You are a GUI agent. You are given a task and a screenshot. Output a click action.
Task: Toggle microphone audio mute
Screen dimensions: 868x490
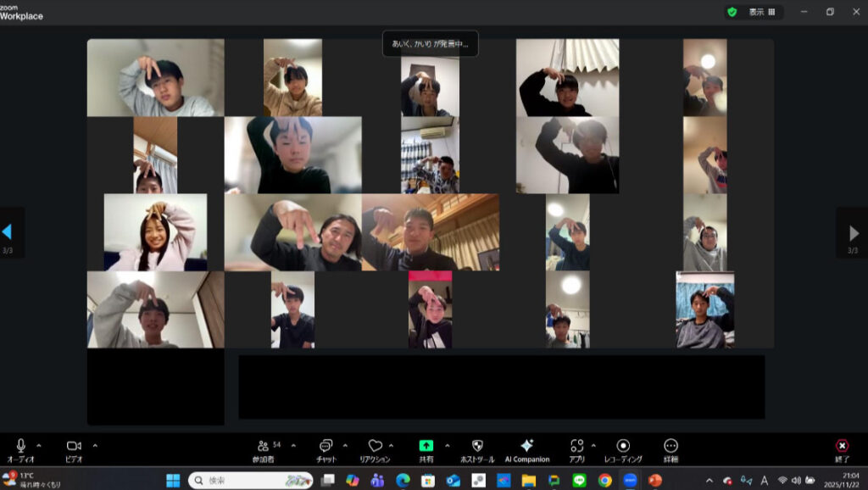click(20, 446)
